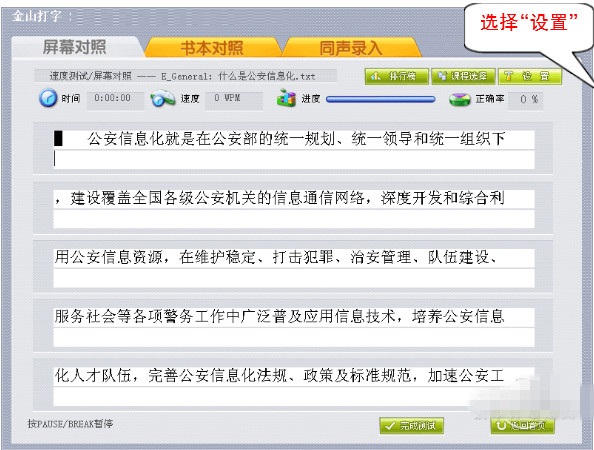Click the first typing input line

pos(294,159)
